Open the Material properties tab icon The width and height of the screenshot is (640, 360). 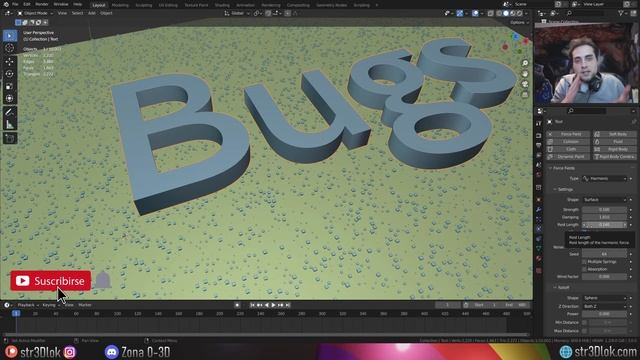539,259
